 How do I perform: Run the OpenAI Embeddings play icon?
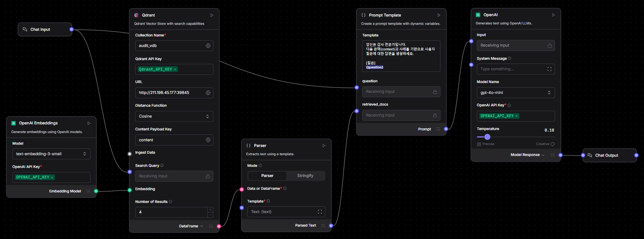(x=89, y=123)
